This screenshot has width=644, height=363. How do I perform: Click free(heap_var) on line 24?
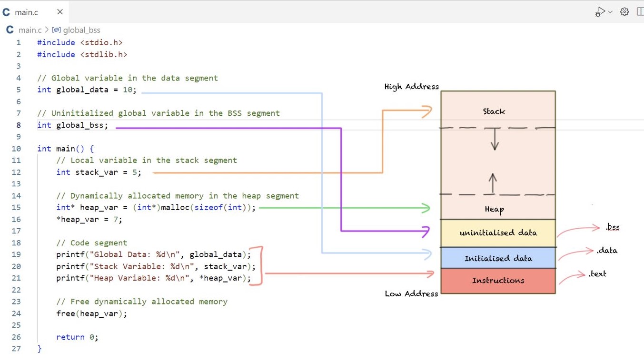coord(91,313)
